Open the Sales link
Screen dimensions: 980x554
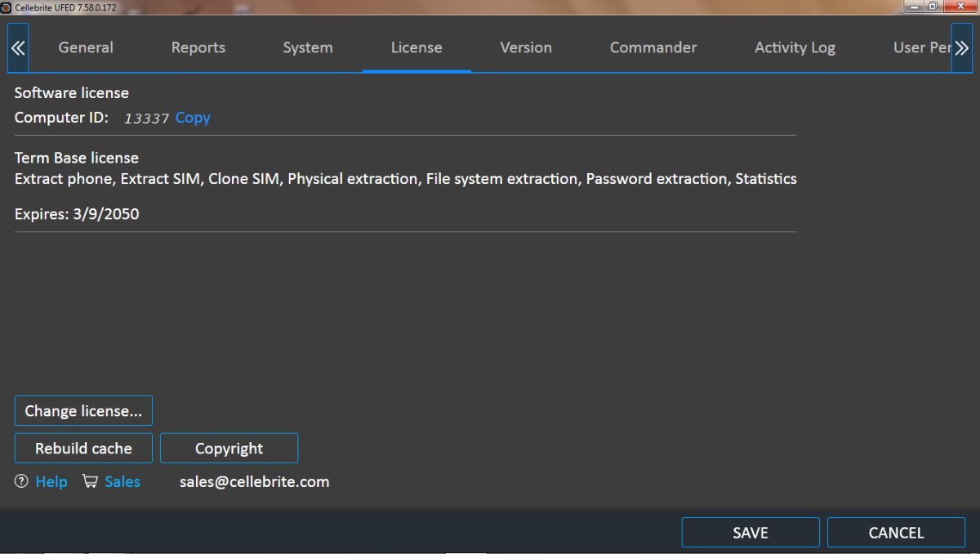click(x=122, y=482)
